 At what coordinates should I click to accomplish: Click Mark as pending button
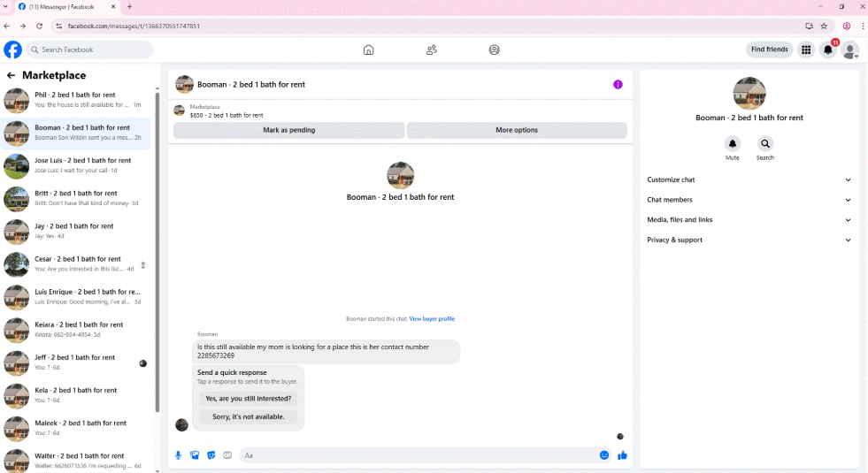tap(289, 130)
